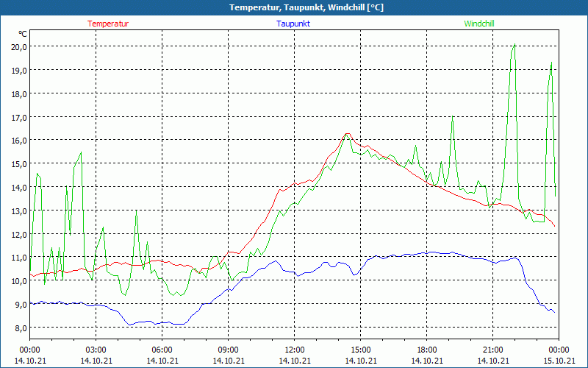Click the 16,0 y-axis value
The image size is (588, 368).
click(x=19, y=141)
